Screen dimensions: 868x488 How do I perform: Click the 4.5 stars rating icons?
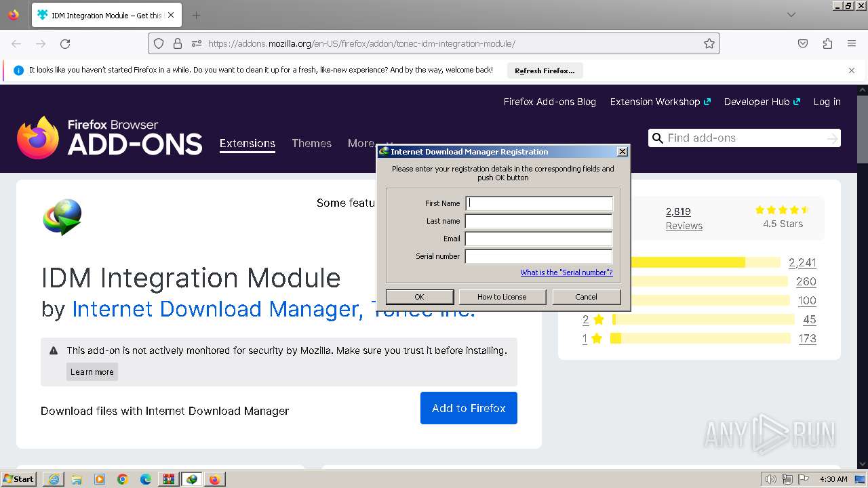[x=783, y=210]
